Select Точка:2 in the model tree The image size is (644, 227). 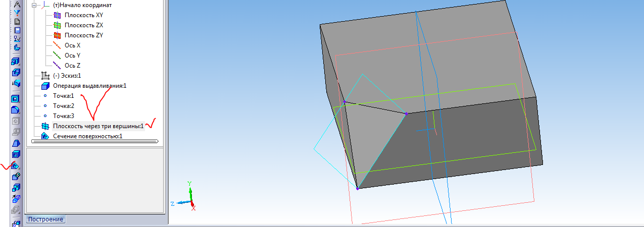coord(64,106)
